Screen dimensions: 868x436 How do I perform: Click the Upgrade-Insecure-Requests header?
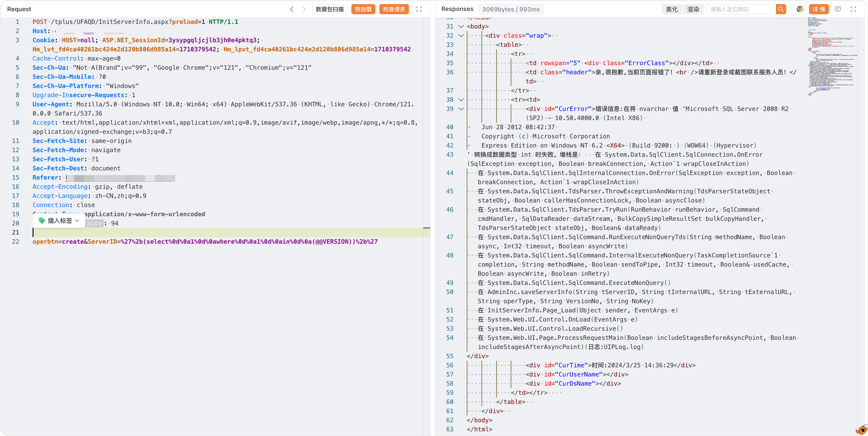(84, 95)
